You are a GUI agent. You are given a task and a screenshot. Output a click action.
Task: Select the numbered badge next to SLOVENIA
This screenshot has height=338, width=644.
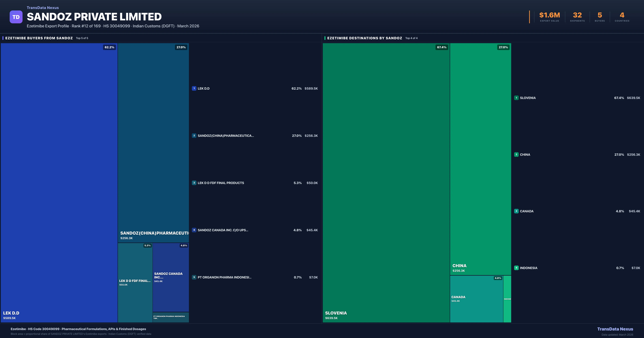[x=516, y=98]
